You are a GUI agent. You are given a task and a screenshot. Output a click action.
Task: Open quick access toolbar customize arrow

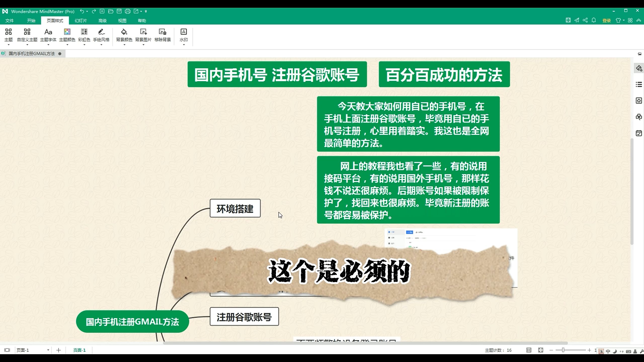[146, 11]
